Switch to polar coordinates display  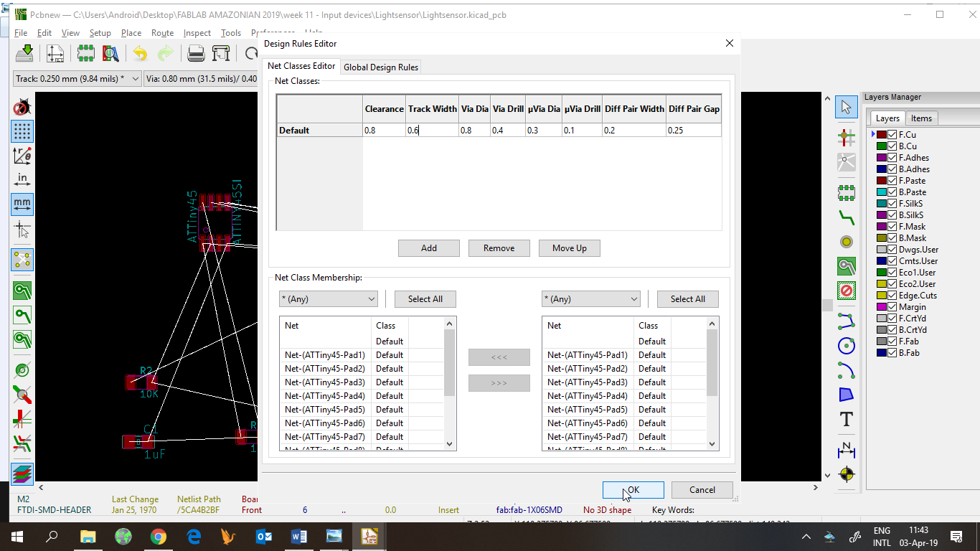[22, 155]
